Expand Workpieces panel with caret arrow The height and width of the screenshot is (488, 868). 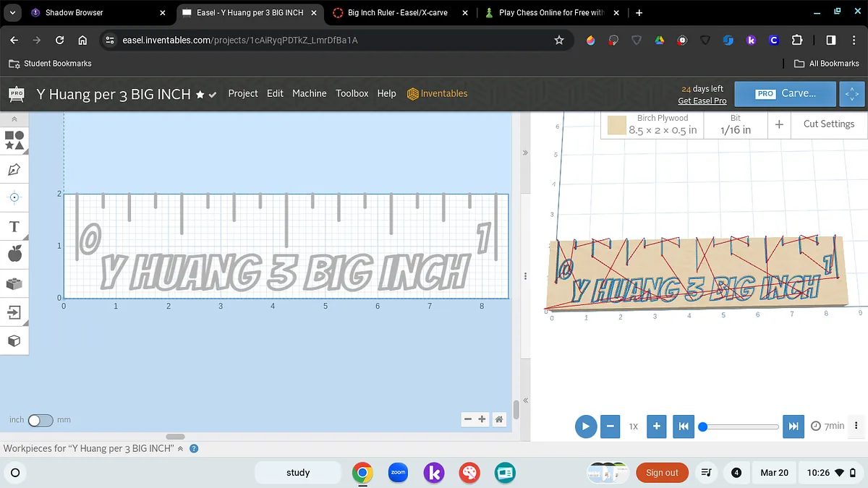(x=180, y=448)
